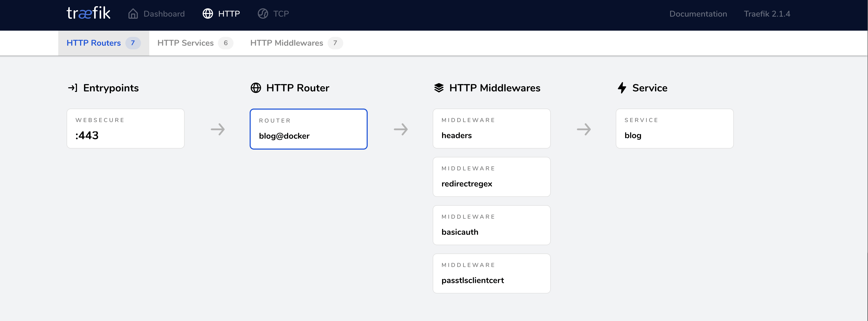Switch to the HTTP Services tab
868x321 pixels.
pyautogui.click(x=195, y=43)
